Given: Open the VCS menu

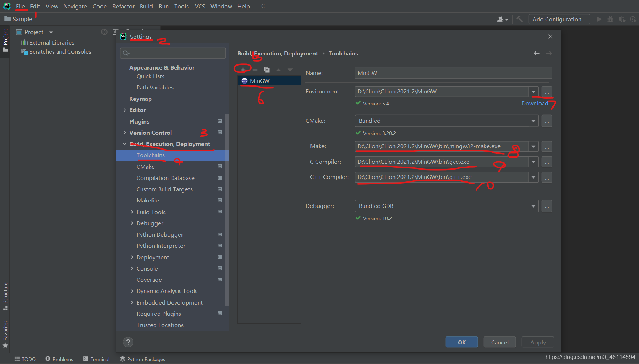Looking at the screenshot, I should 200,6.
